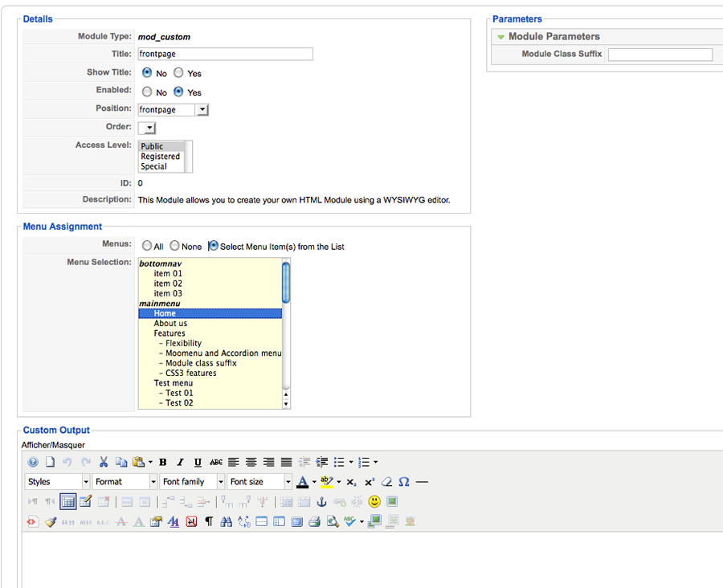Apply strikethrough formatting
The image size is (723, 588).
click(216, 462)
